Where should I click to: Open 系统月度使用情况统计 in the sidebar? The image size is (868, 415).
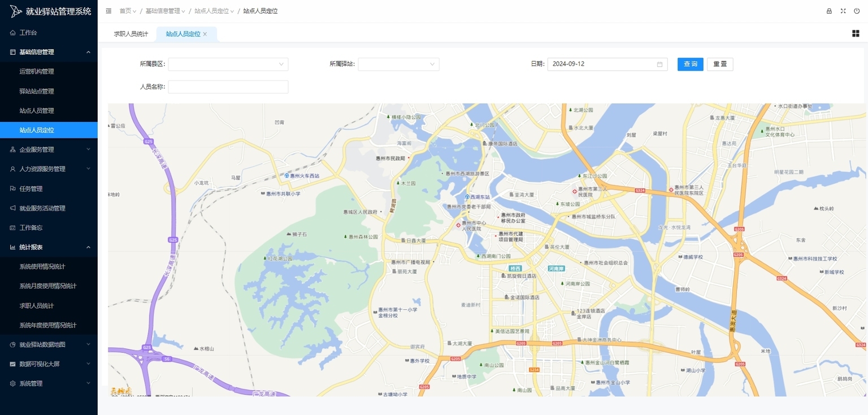[x=49, y=286]
